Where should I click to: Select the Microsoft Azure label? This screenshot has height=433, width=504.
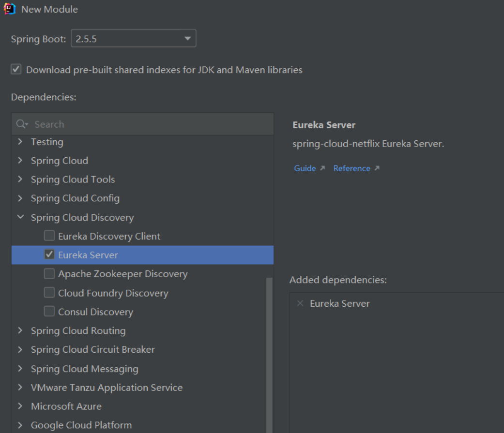click(x=66, y=406)
